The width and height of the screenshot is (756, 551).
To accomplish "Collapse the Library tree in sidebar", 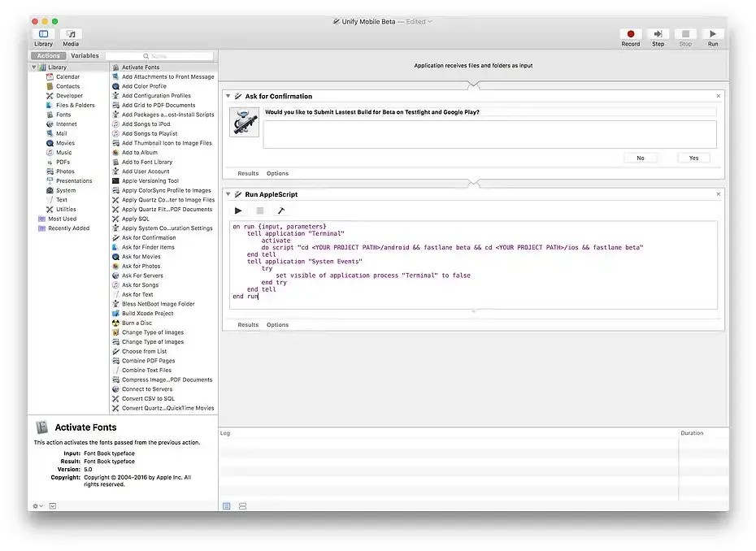I will click(34, 67).
